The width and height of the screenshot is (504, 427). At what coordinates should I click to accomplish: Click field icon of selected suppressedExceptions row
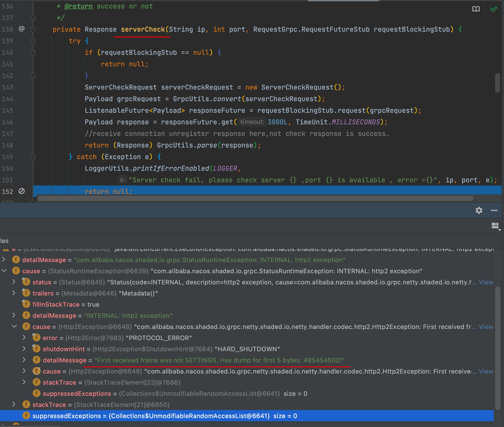pos(26,416)
